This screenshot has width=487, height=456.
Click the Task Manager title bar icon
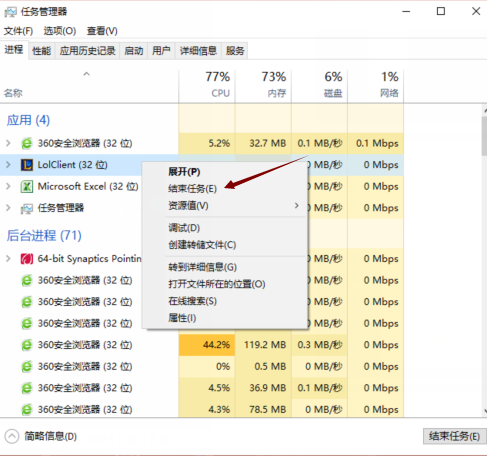pos(10,12)
